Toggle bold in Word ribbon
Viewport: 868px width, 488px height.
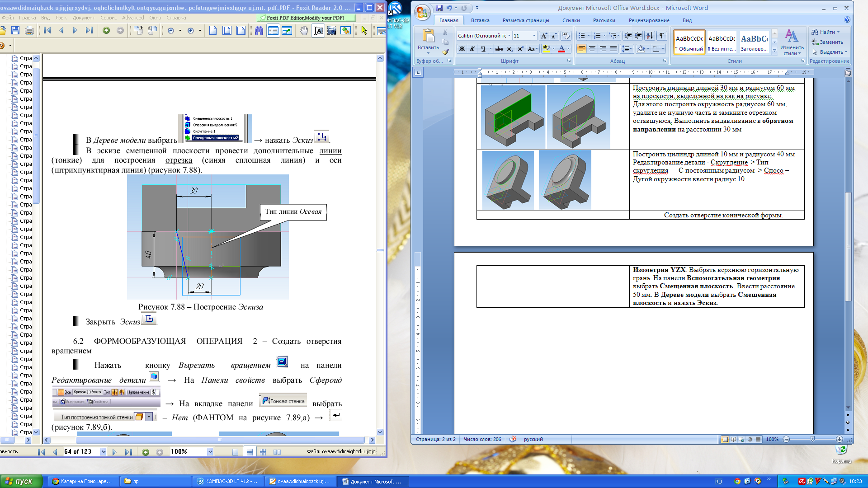pos(462,49)
